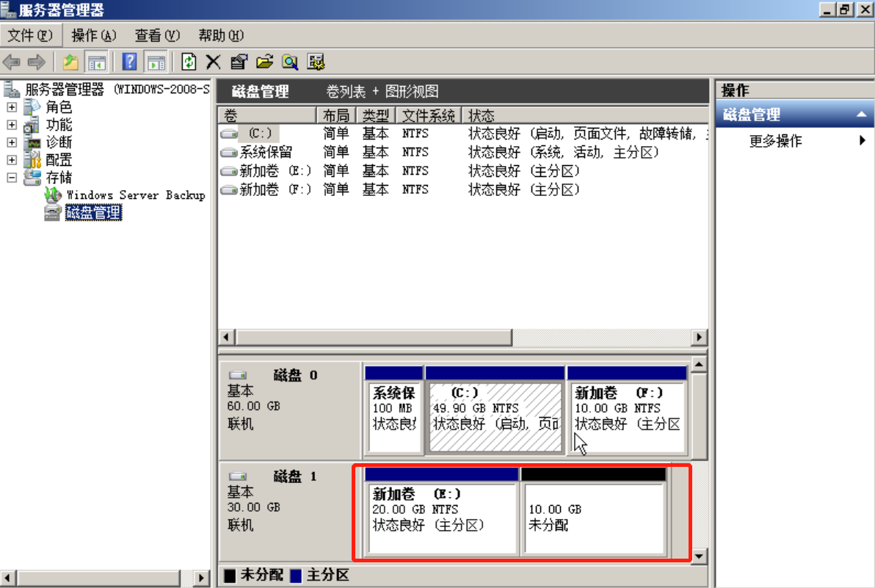Expand the 更多操作 submenu arrow

point(863,141)
